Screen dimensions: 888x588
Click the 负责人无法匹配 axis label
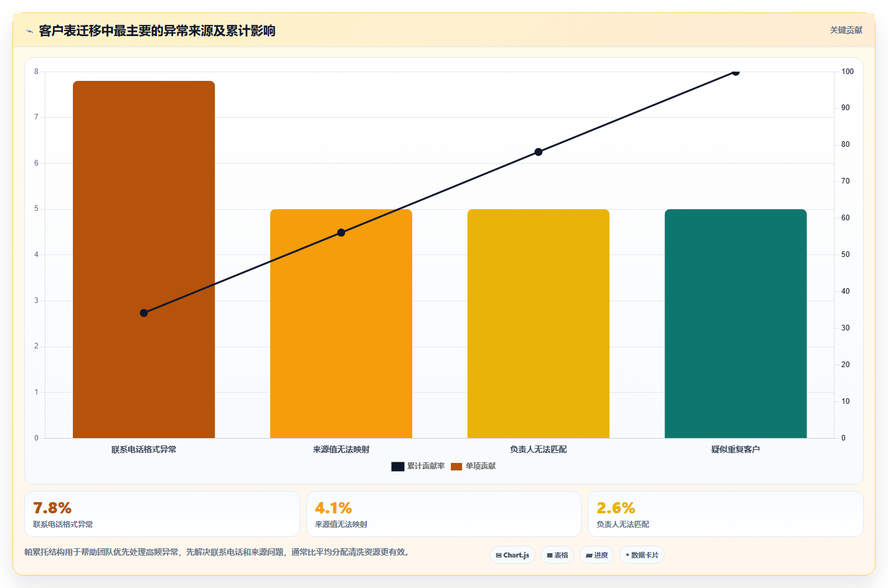pyautogui.click(x=539, y=449)
